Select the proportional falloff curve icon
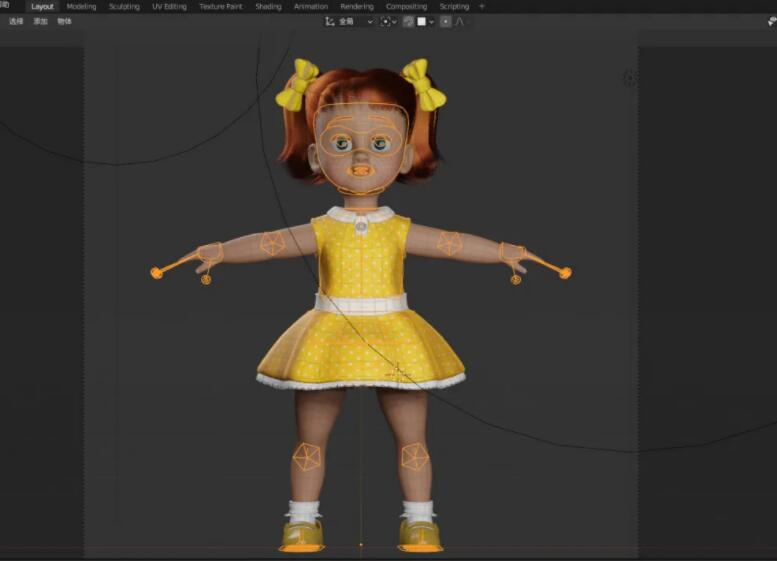 tap(461, 21)
